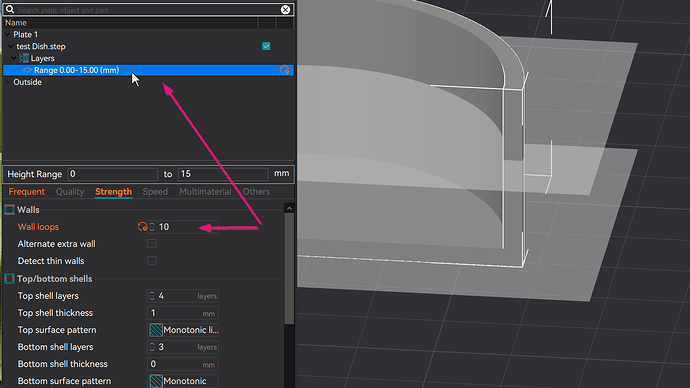Viewport: 690px width, 388px height.
Task: Collapse the Layers node
Action: pos(14,58)
